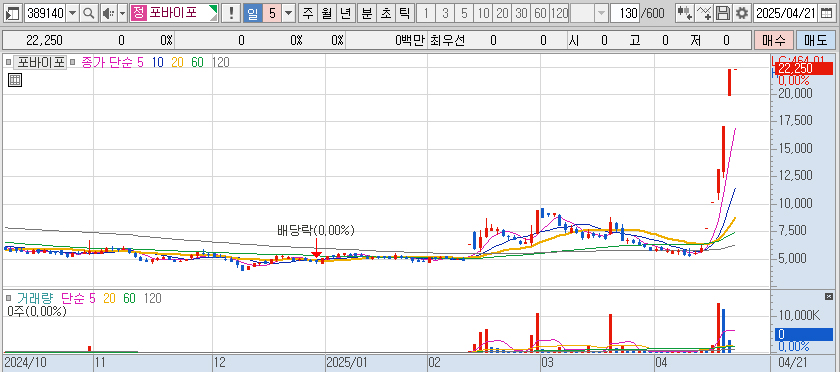Select 초 second chart tab
This screenshot has height=372, width=840.
click(x=385, y=13)
